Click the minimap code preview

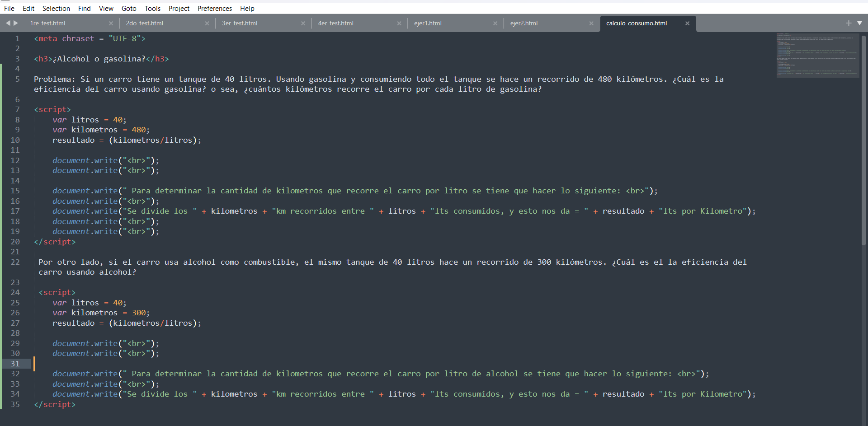818,55
